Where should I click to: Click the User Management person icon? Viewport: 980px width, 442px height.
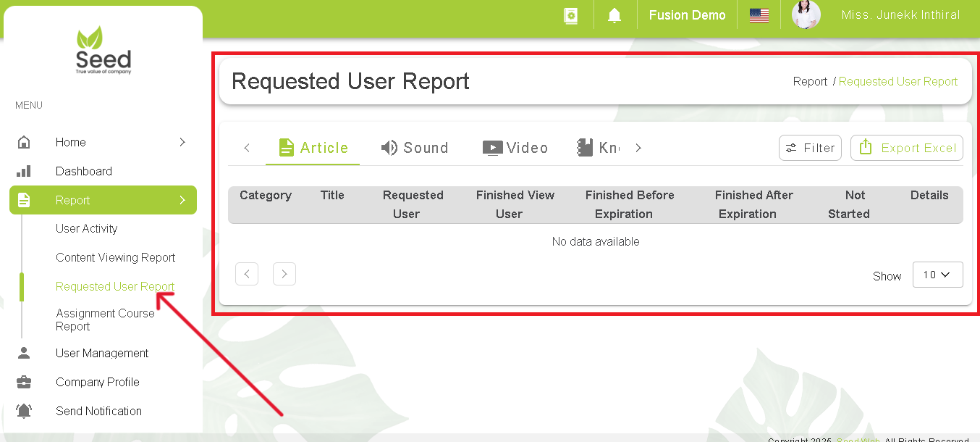24,353
